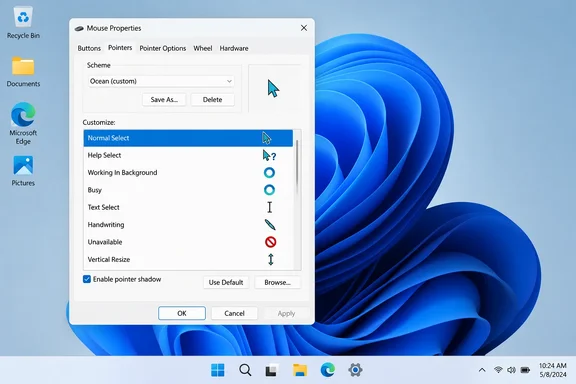The height and width of the screenshot is (384, 576).
Task: Click the Handwriting pen cursor icon
Action: (270, 225)
